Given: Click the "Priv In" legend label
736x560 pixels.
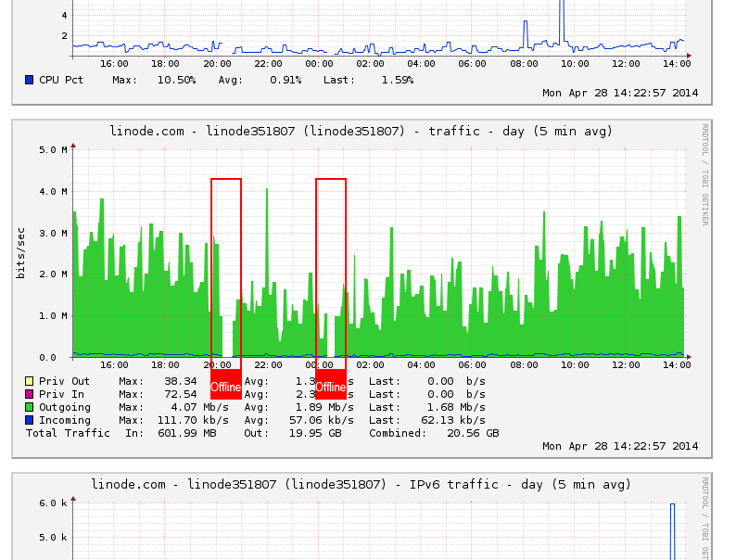Looking at the screenshot, I should (61, 394).
